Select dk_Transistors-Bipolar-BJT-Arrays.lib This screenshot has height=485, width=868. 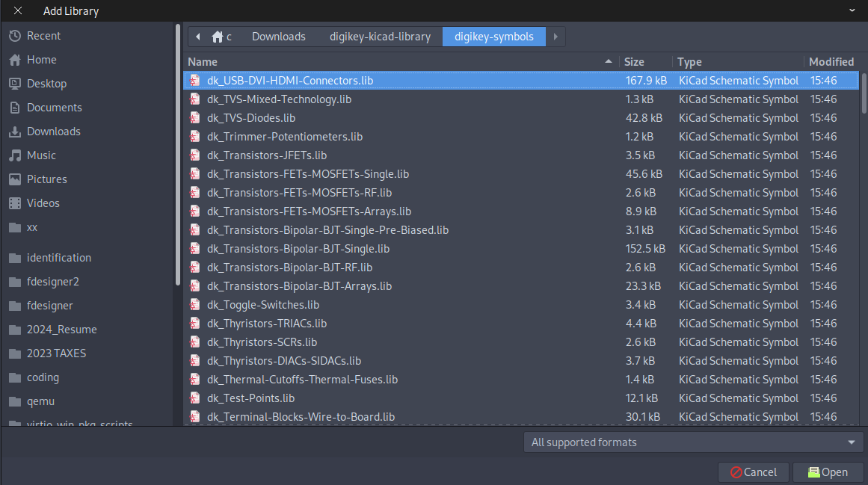click(x=521, y=286)
